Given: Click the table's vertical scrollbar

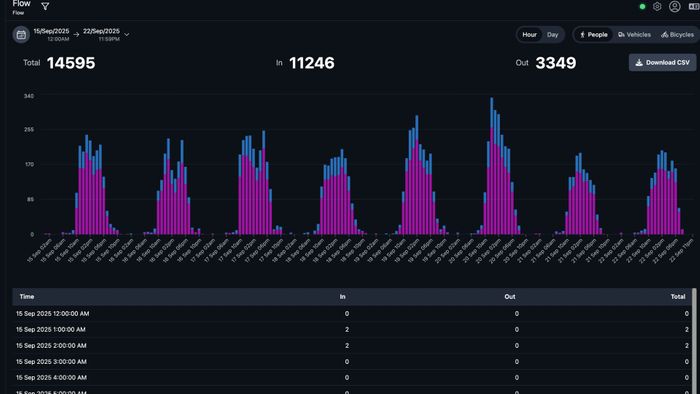Looking at the screenshot, I should click(695, 341).
